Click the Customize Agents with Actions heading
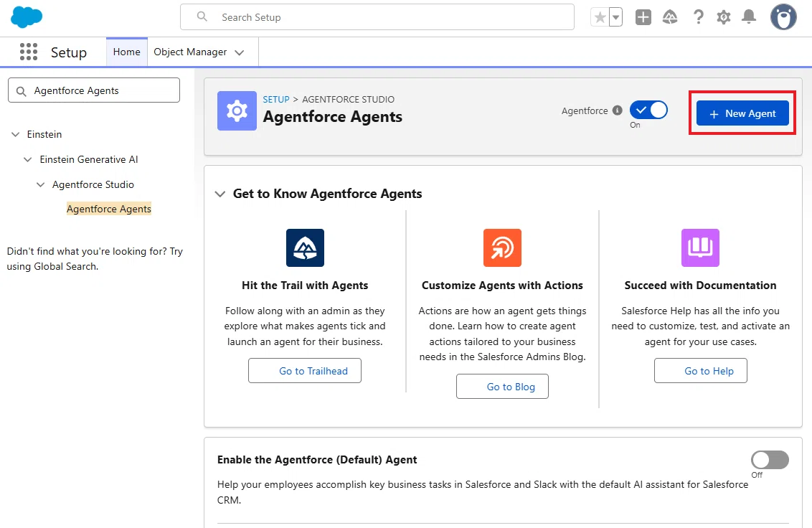The height and width of the screenshot is (528, 812). tap(502, 285)
